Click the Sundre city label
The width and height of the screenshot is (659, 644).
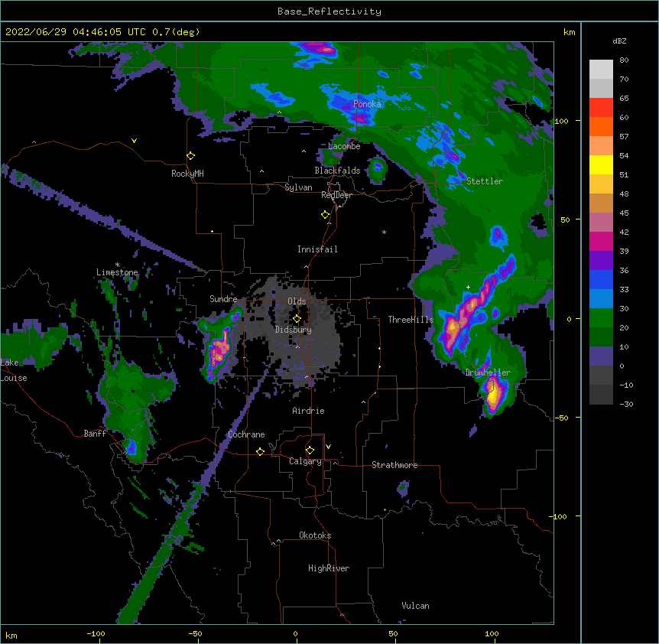[x=223, y=299]
